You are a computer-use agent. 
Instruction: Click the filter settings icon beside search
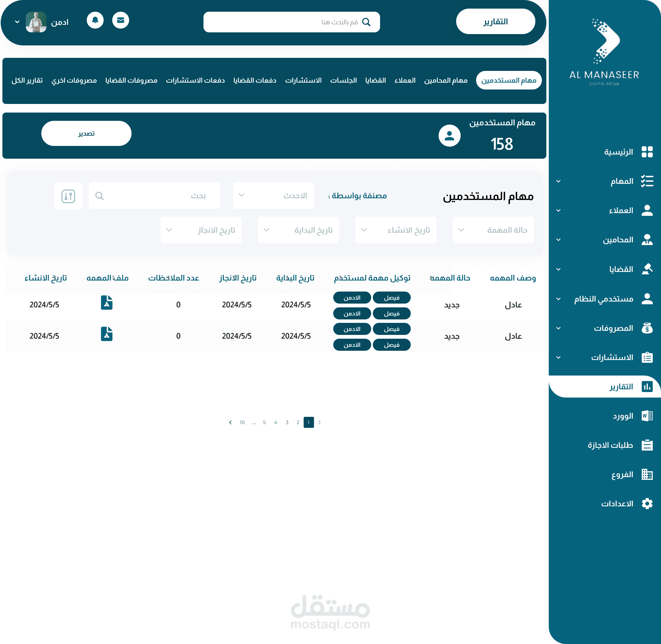tap(68, 196)
